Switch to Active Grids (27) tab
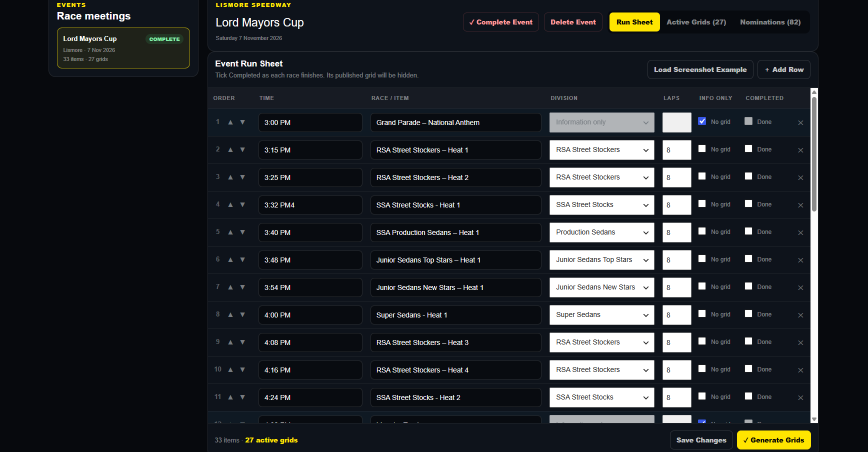 click(696, 22)
